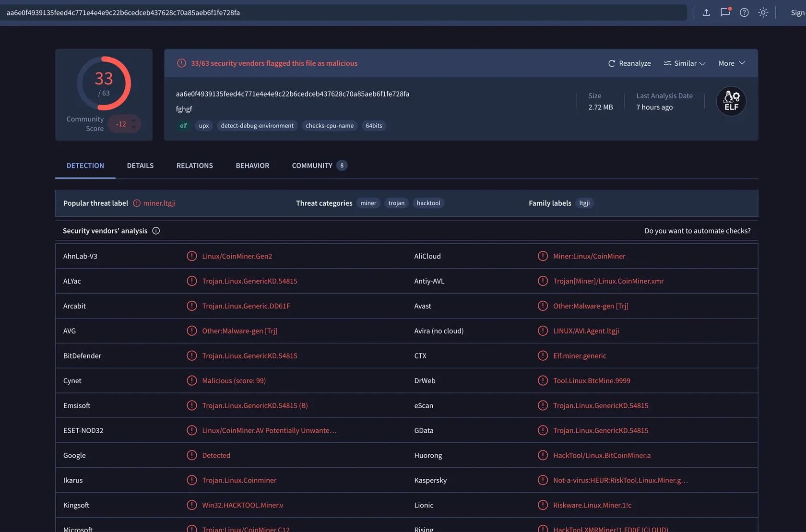Click the Sign in link
This screenshot has width=806, height=532.
pos(798,13)
